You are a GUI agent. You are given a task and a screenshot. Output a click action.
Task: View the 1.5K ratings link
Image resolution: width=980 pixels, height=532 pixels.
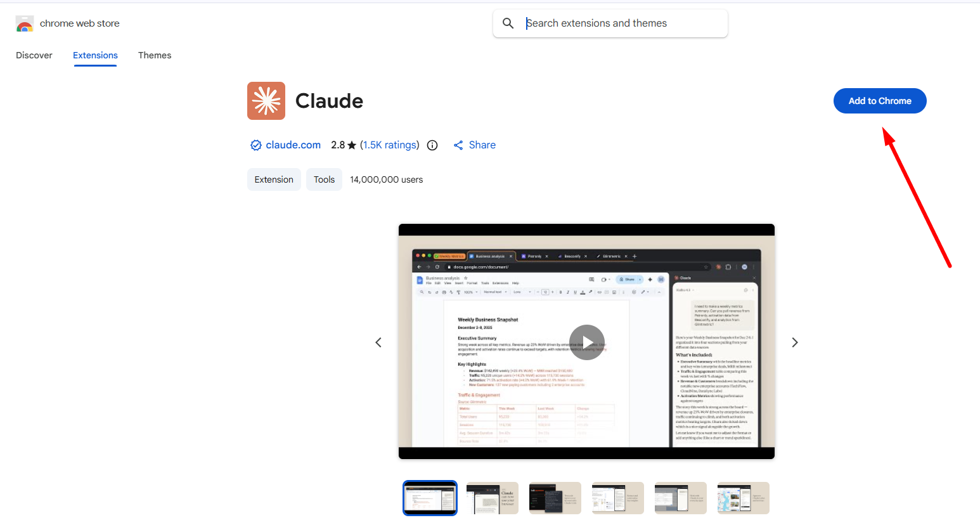click(390, 145)
